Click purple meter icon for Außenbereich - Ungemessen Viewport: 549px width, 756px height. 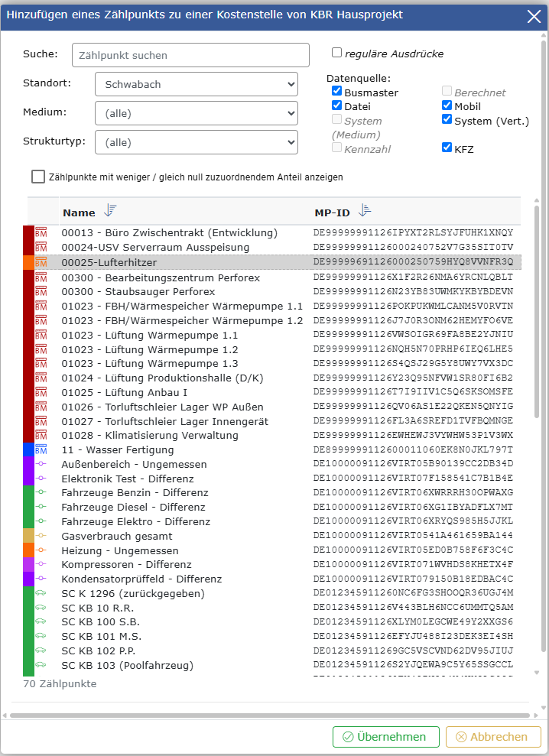[x=41, y=464]
